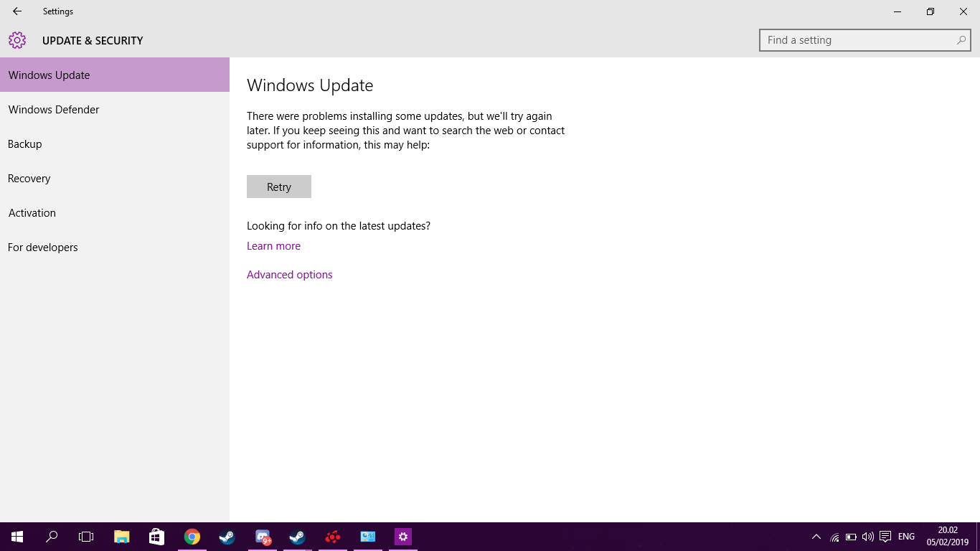Focus the Find a setting search box
980x551 pixels.
click(865, 40)
